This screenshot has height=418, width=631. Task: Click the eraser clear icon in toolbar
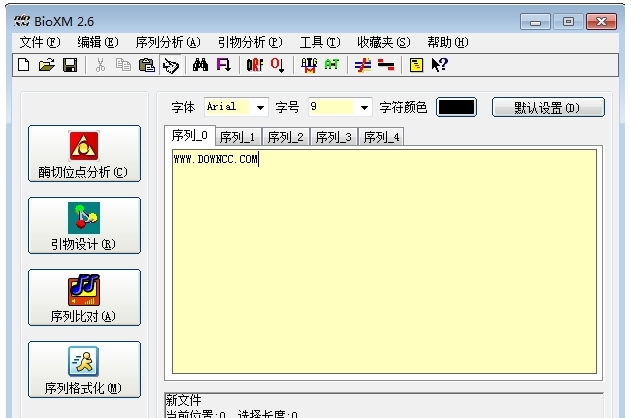[171, 65]
